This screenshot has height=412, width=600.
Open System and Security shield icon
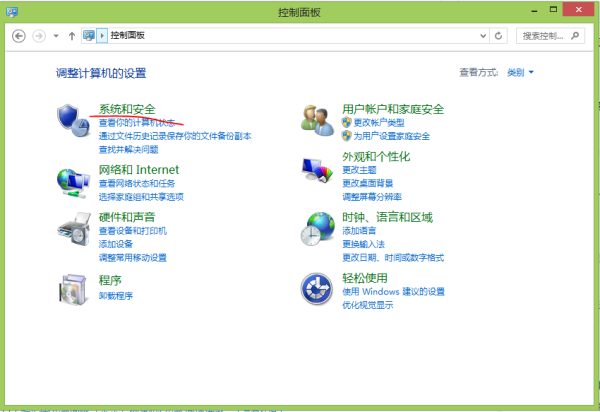click(73, 121)
